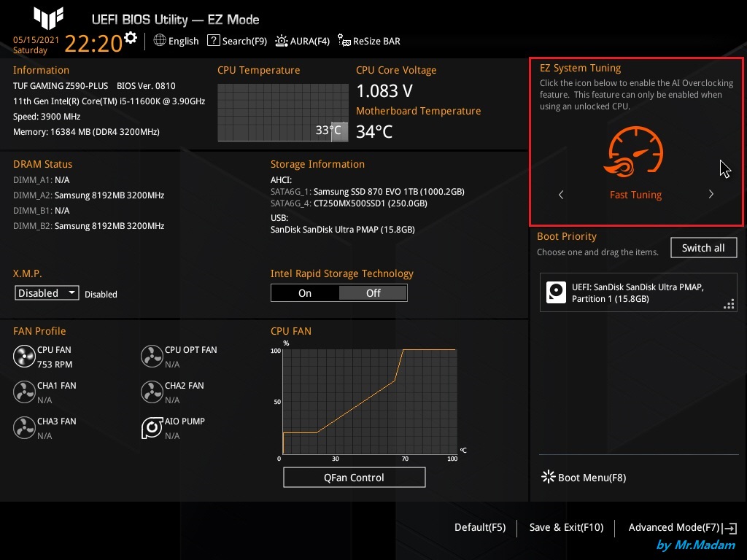Click the 22:20 clock display

[93, 44]
